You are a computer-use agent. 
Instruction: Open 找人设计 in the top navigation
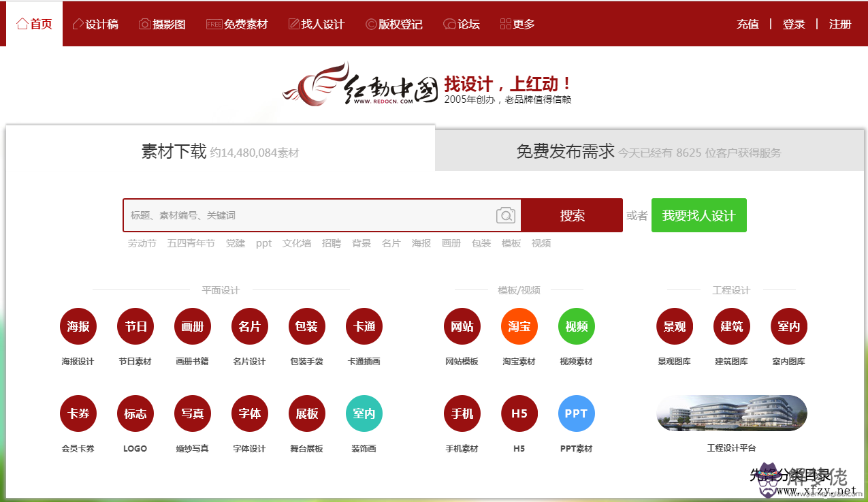click(x=317, y=24)
